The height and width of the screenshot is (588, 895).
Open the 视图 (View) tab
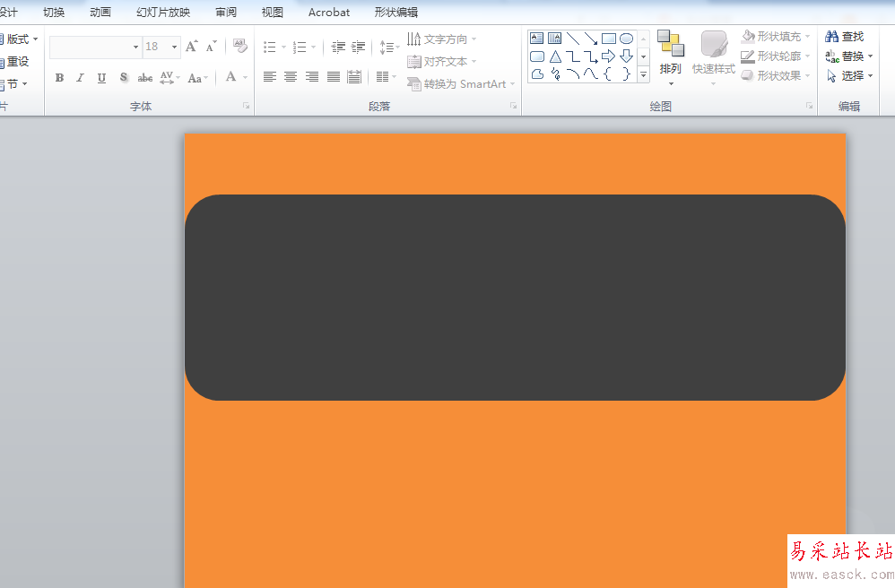pos(272,12)
